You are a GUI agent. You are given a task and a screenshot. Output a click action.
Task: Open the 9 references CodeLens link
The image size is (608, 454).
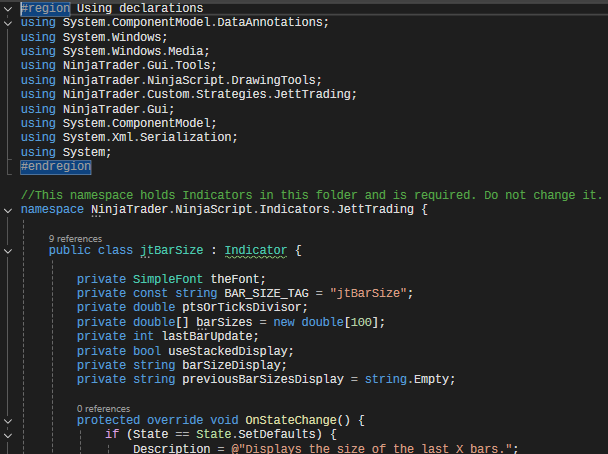tap(75, 238)
